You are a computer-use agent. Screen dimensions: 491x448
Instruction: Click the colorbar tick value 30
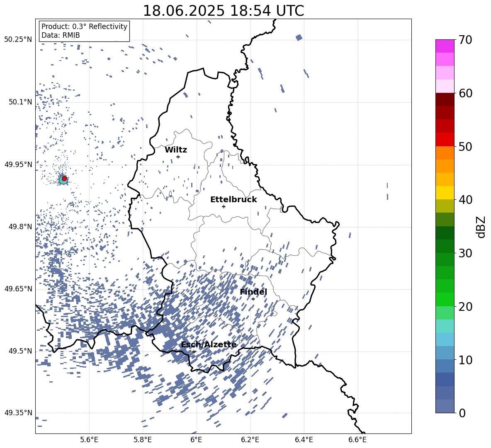point(465,253)
